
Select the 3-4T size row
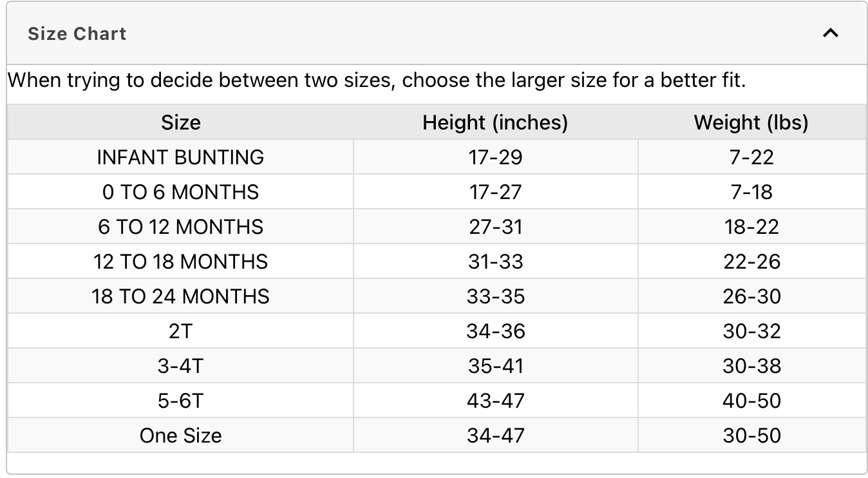180,366
